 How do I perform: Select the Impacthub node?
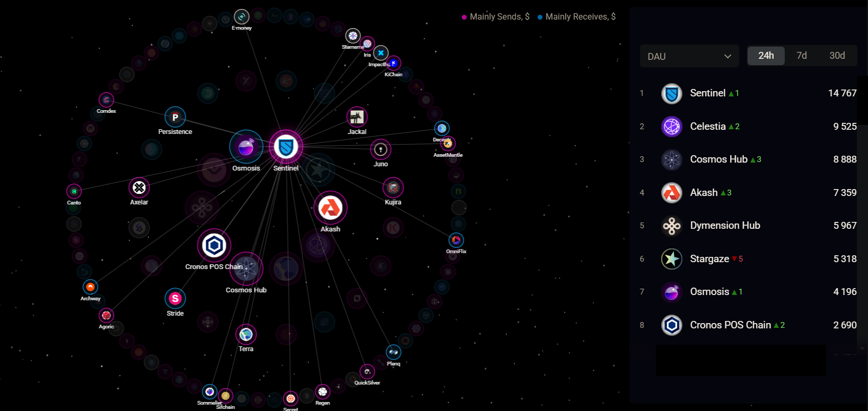[381, 53]
